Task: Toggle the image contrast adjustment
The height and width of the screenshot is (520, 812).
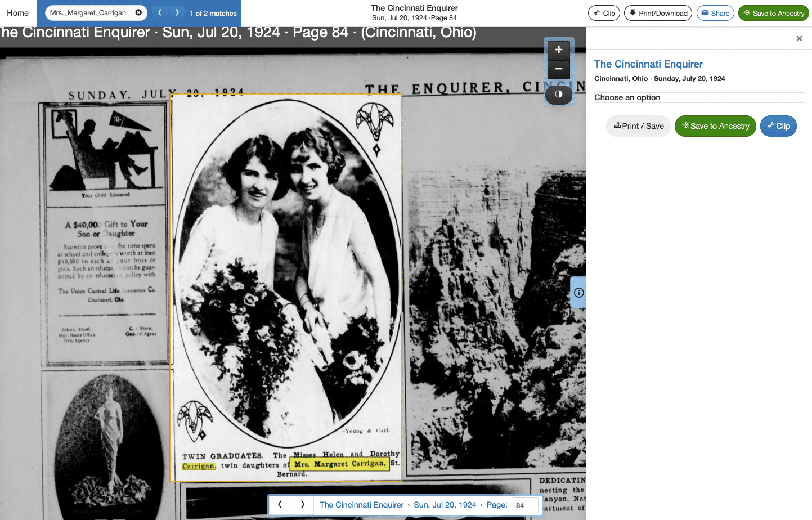Action: click(559, 94)
